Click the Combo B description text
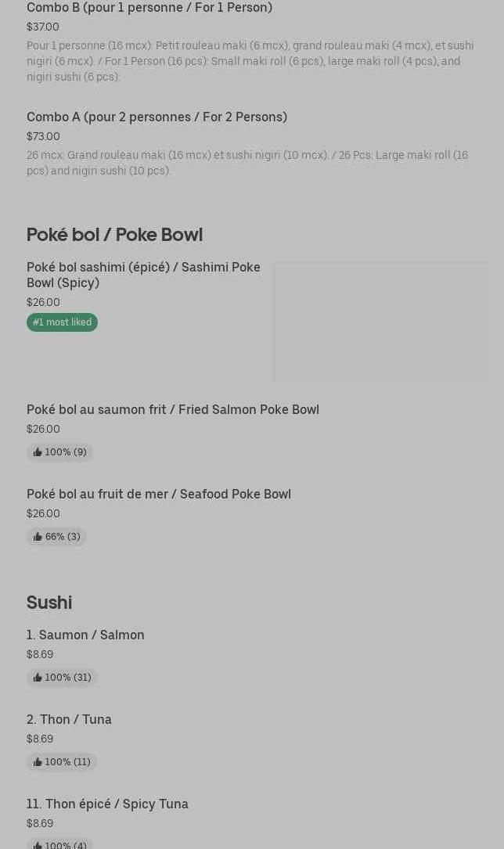This screenshot has height=849, width=504. 250,61
